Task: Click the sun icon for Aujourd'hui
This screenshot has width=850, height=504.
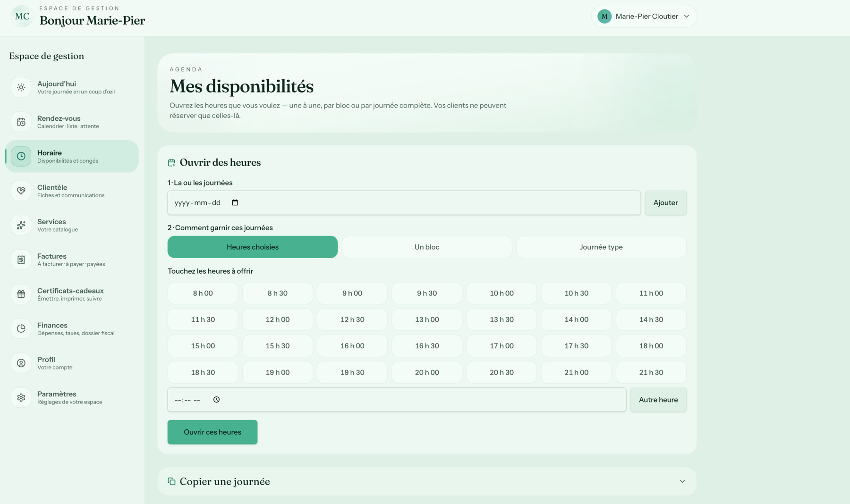Action: (21, 87)
